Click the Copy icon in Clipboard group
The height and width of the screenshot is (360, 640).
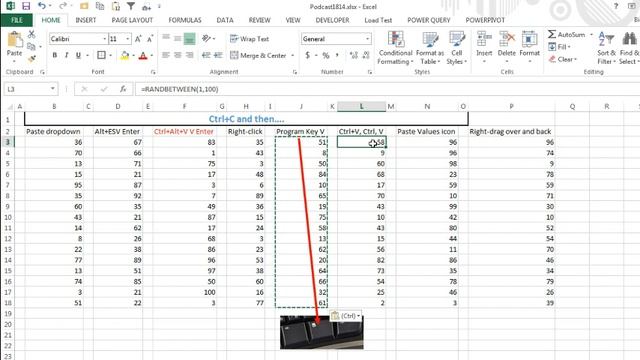[31, 47]
